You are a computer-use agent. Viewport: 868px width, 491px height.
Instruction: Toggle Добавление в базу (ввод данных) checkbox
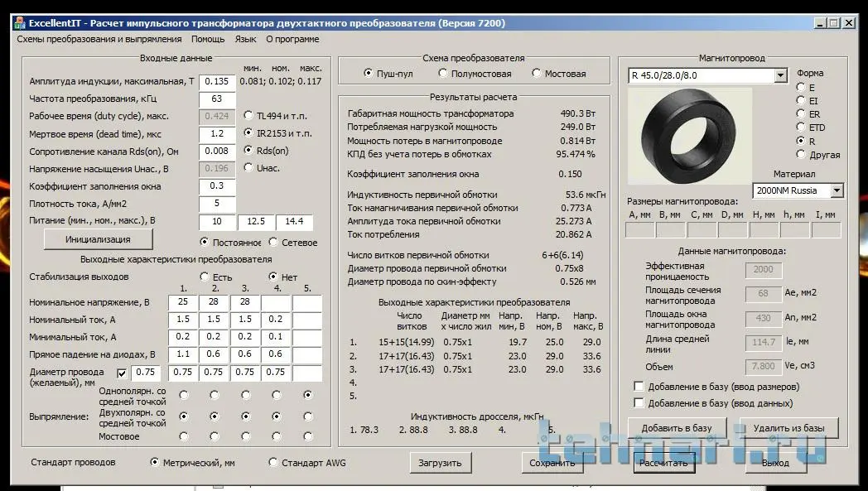[639, 403]
